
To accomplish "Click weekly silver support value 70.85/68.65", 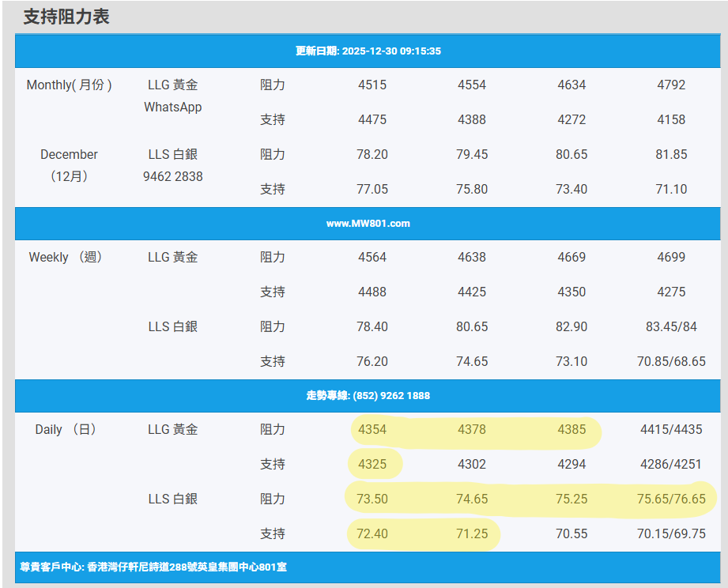I will tap(671, 361).
